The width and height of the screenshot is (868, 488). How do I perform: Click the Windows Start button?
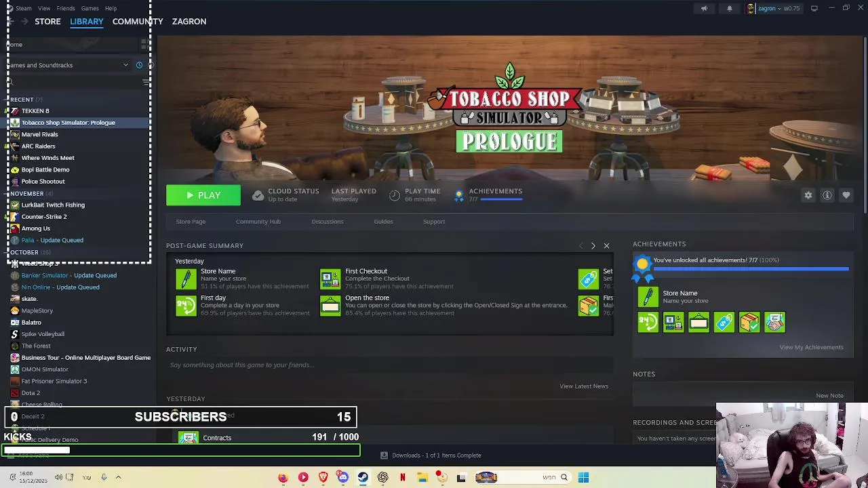click(583, 477)
